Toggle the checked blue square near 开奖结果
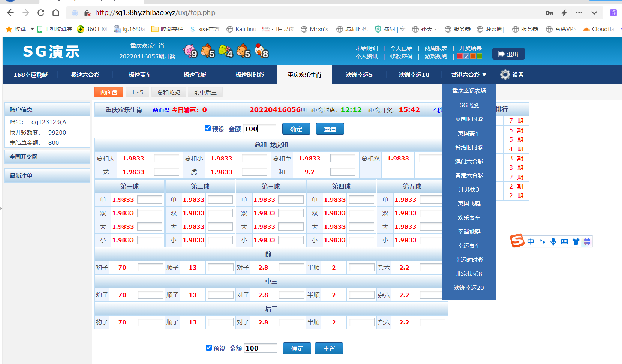Image resolution: width=622 pixels, height=364 pixels. 466,56
